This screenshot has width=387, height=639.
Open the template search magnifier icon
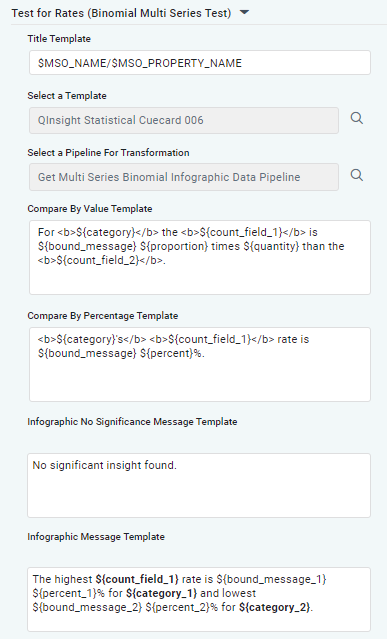[356, 118]
